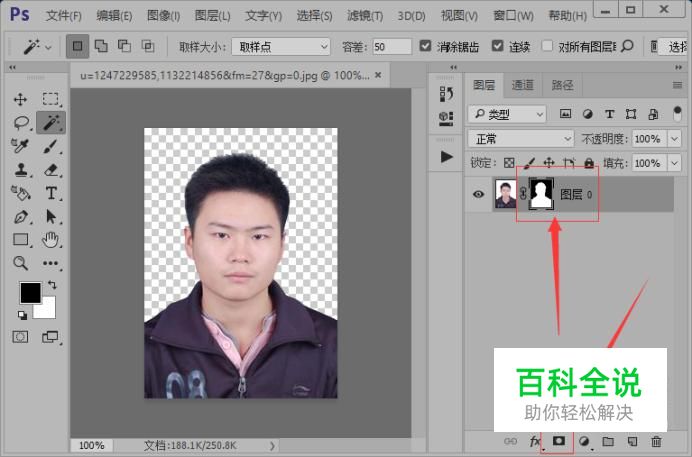This screenshot has height=457, width=692.
Task: Swap foreground and background colors
Action: coord(52,285)
